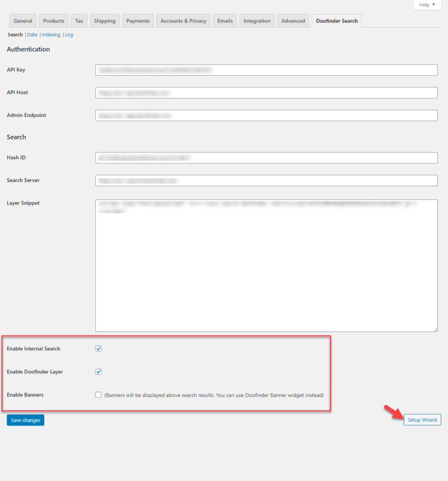This screenshot has width=448, height=481.
Task: Click the Enable Banners label
Action: 25,395
